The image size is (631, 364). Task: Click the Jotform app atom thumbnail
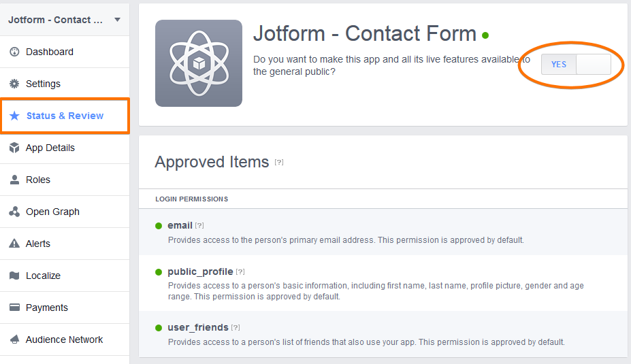click(199, 63)
